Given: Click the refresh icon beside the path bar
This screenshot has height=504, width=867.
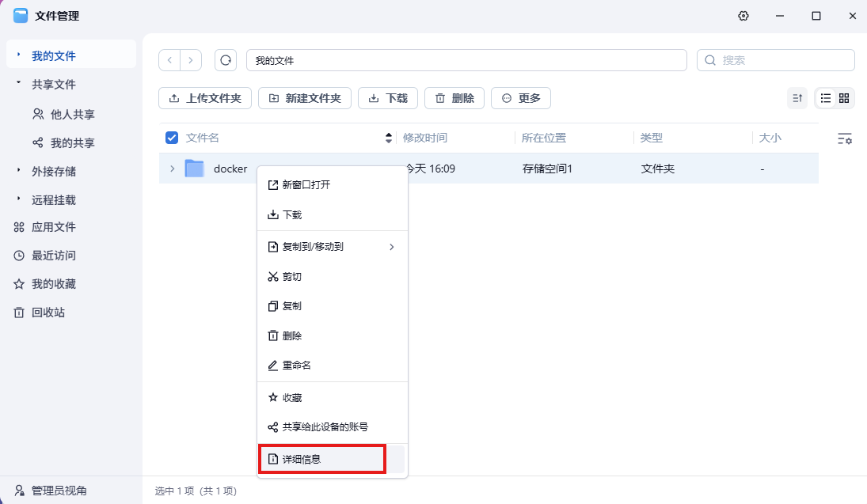Looking at the screenshot, I should point(226,60).
